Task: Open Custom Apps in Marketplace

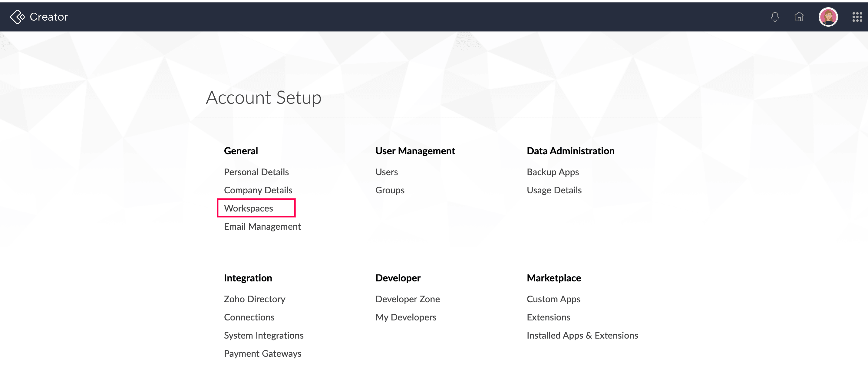Action: (x=553, y=299)
